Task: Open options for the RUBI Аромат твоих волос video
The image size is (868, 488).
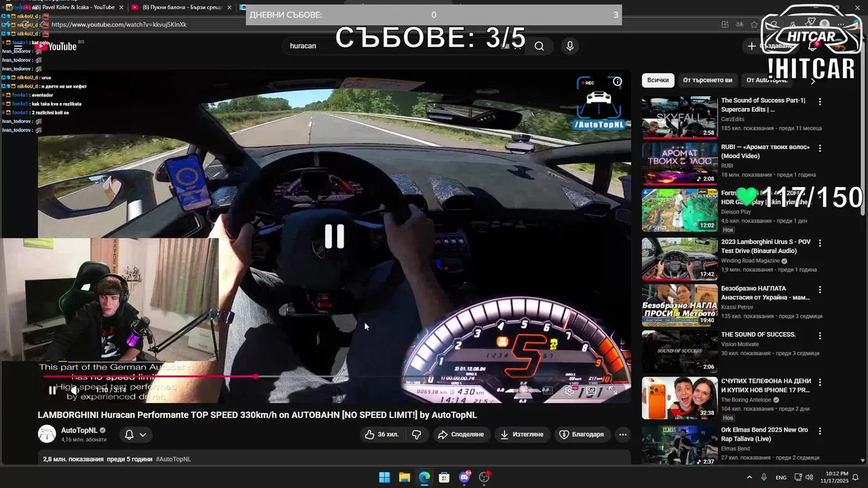Action: (x=820, y=148)
